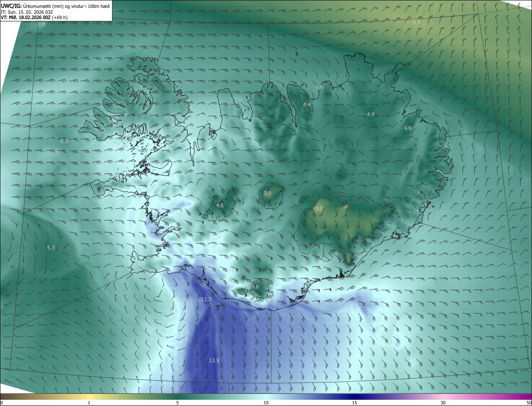Click the 13.9 value label
This screenshot has height=406, width=532.
click(x=214, y=361)
